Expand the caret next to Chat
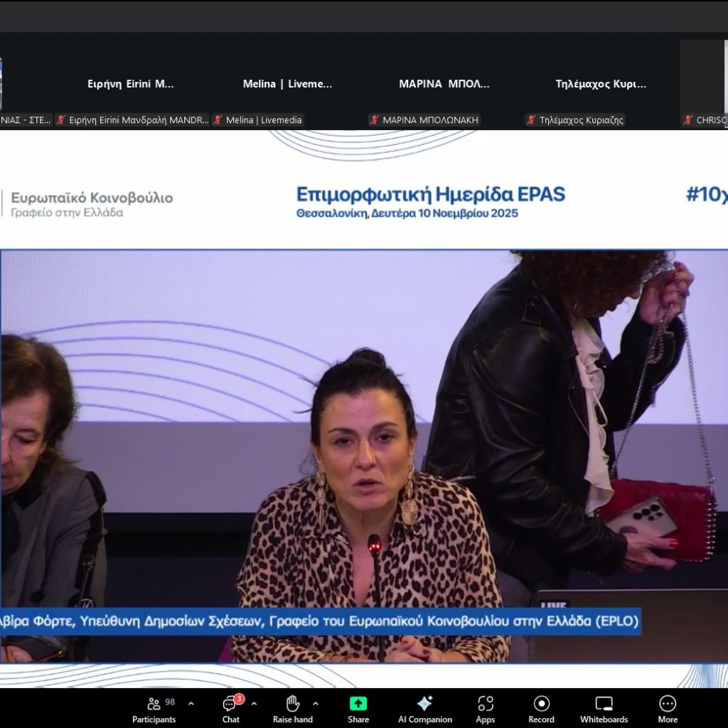 (x=254, y=704)
